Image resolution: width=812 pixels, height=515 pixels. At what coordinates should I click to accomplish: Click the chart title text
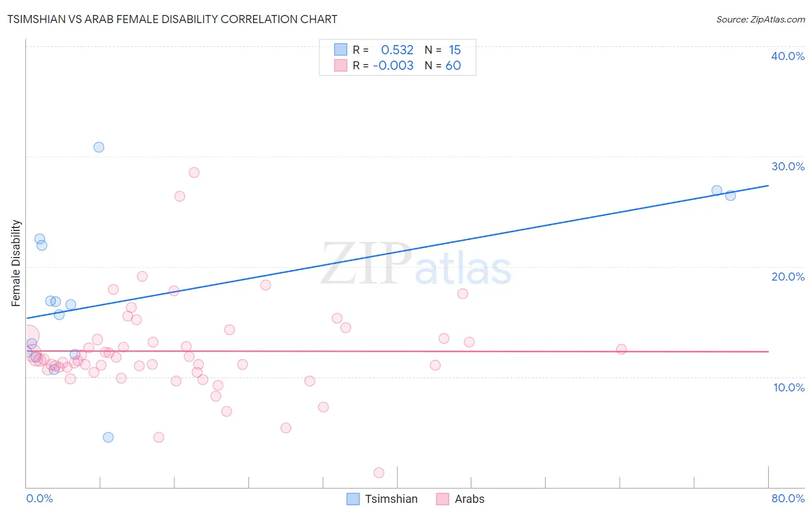tap(172, 19)
